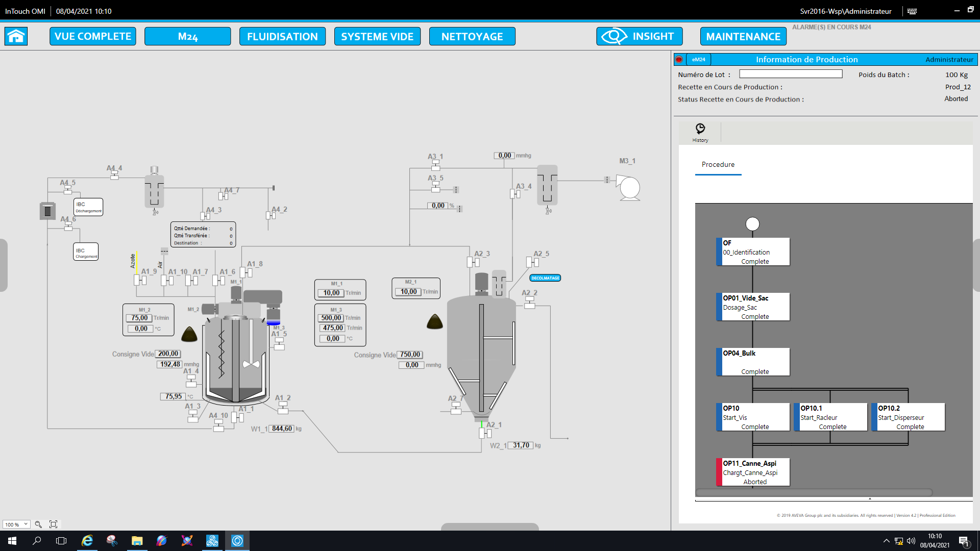
Task: Click the powder pile icon beside left mixer
Action: [189, 334]
